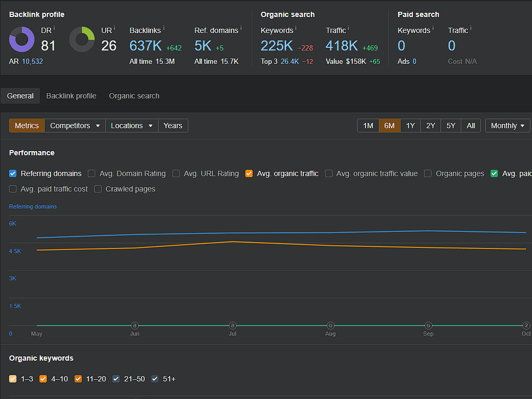Open the 418K organic traffic link

click(342, 46)
